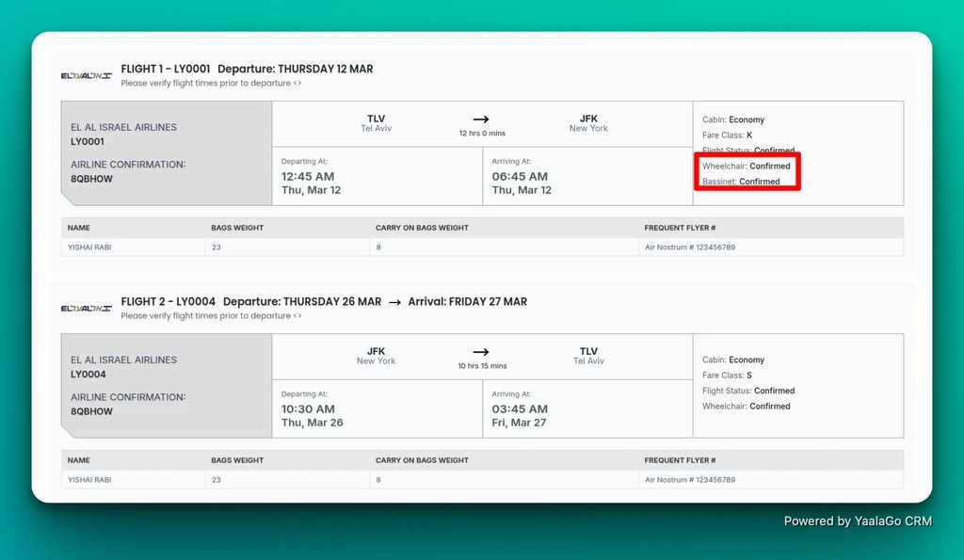The height and width of the screenshot is (560, 964).
Task: Click Air Nostrum # 123456789 in Flight 2 table
Action: click(x=690, y=479)
